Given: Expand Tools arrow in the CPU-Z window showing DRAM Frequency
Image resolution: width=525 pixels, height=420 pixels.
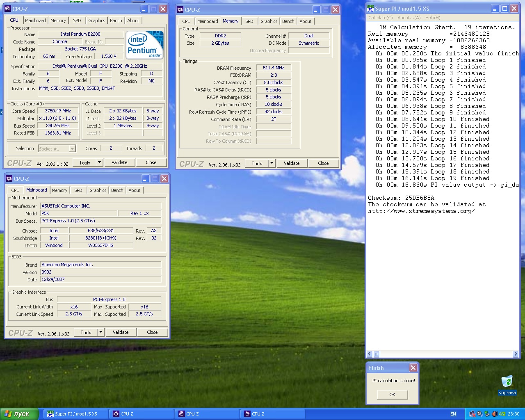Looking at the screenshot, I should click(x=272, y=163).
